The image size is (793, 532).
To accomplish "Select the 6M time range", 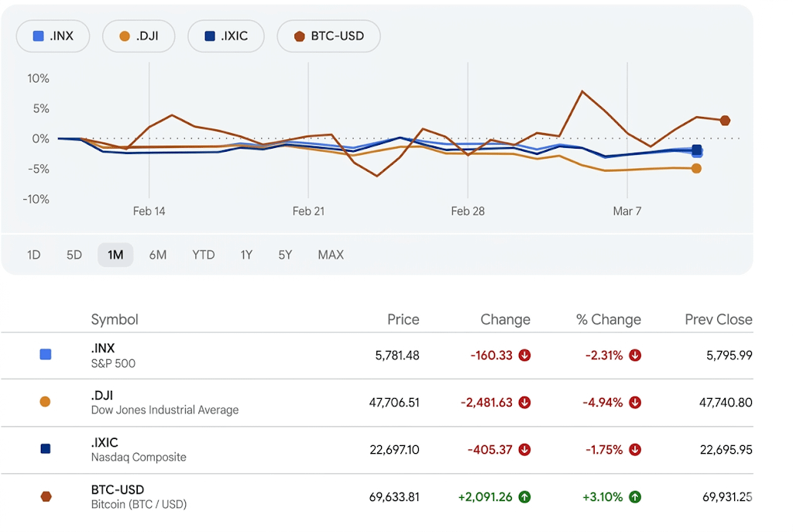I will point(157,255).
